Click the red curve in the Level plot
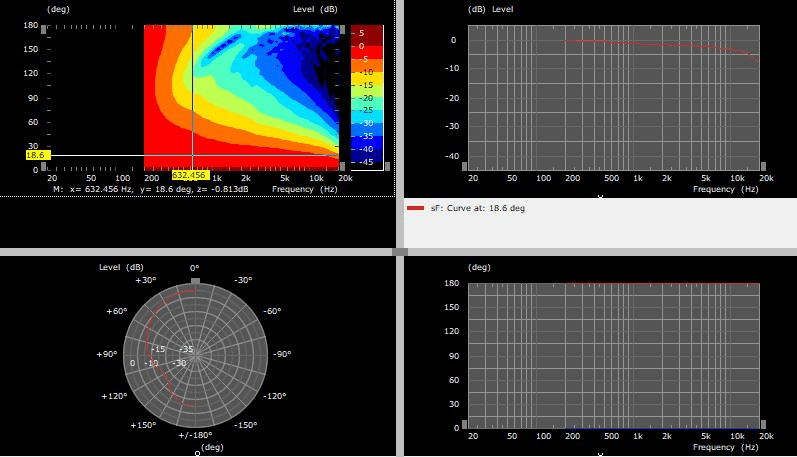The image size is (797, 457). (661, 45)
